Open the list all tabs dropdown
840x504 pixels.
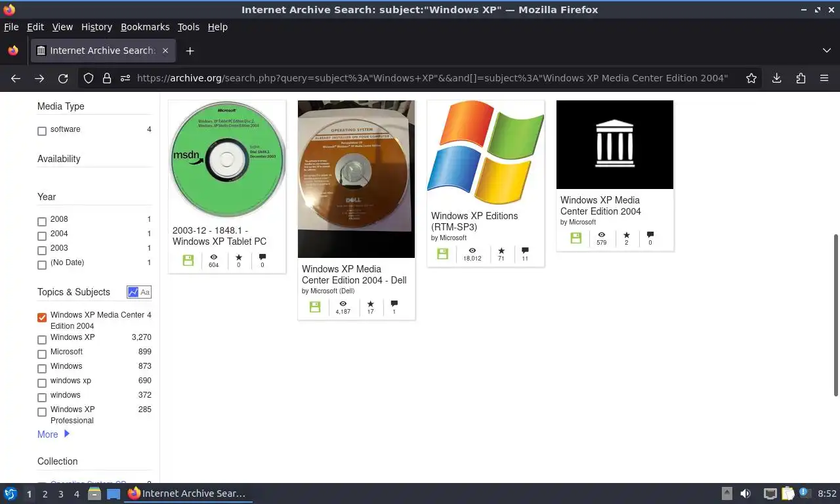click(x=826, y=51)
